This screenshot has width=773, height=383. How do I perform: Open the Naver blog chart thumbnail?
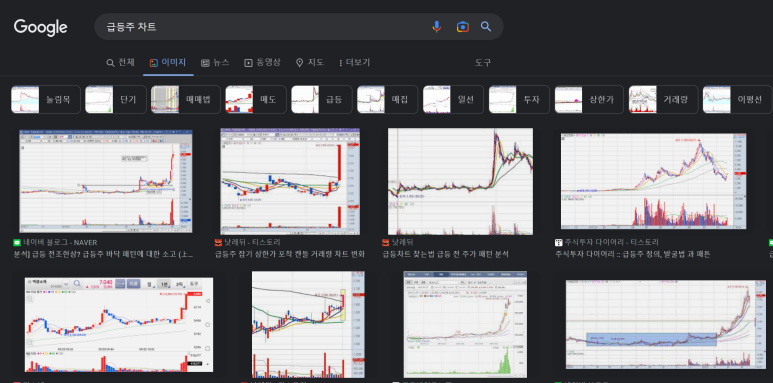[x=106, y=181]
